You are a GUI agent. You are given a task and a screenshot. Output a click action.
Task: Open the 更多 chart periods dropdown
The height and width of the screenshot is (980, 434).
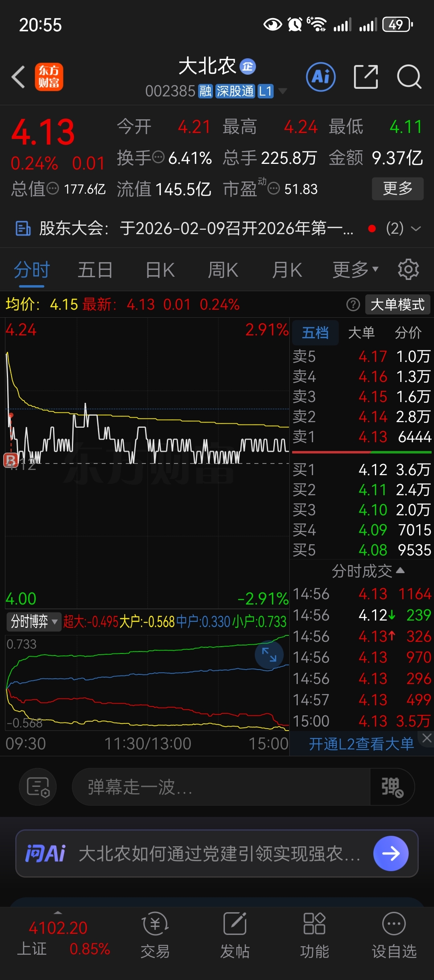356,269
